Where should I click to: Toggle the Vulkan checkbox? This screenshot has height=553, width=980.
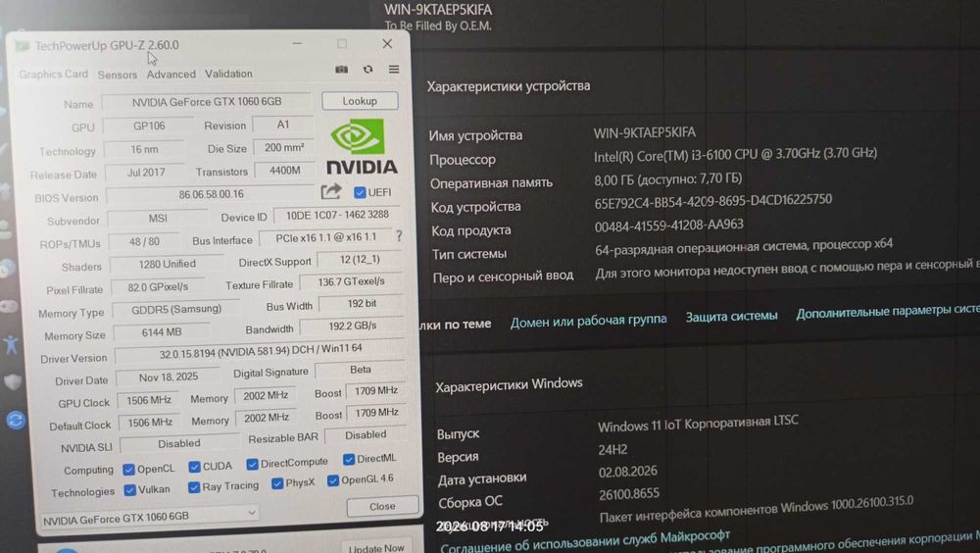coord(129,490)
